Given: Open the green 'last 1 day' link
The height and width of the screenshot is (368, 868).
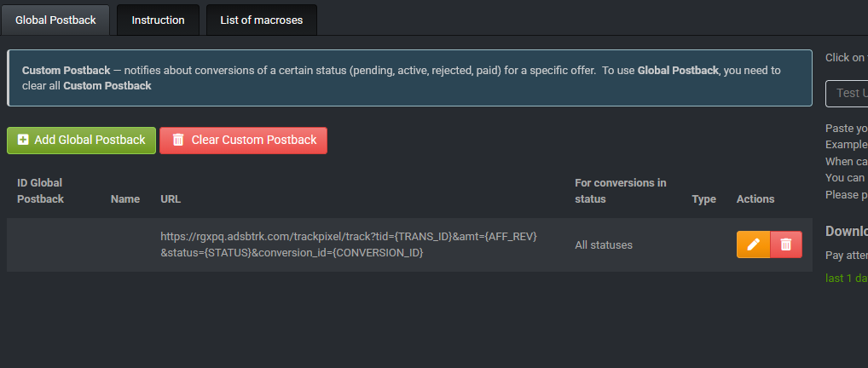Looking at the screenshot, I should coord(847,278).
